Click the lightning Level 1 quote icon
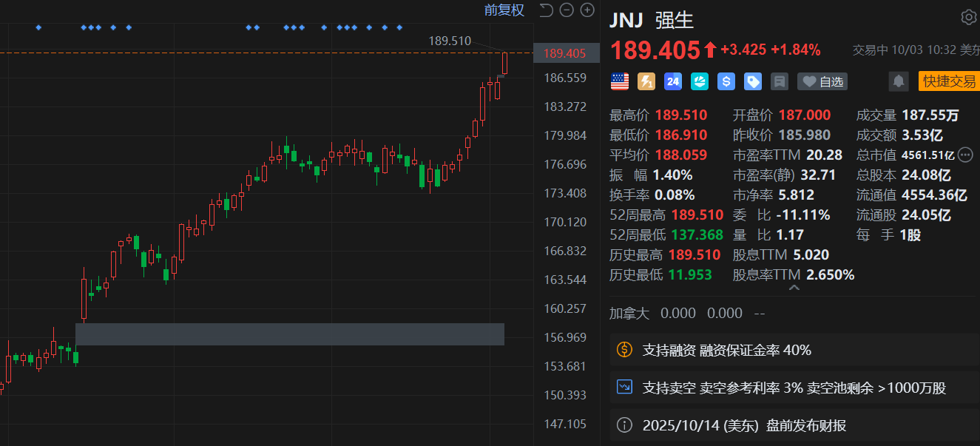980x446 pixels. [x=646, y=81]
